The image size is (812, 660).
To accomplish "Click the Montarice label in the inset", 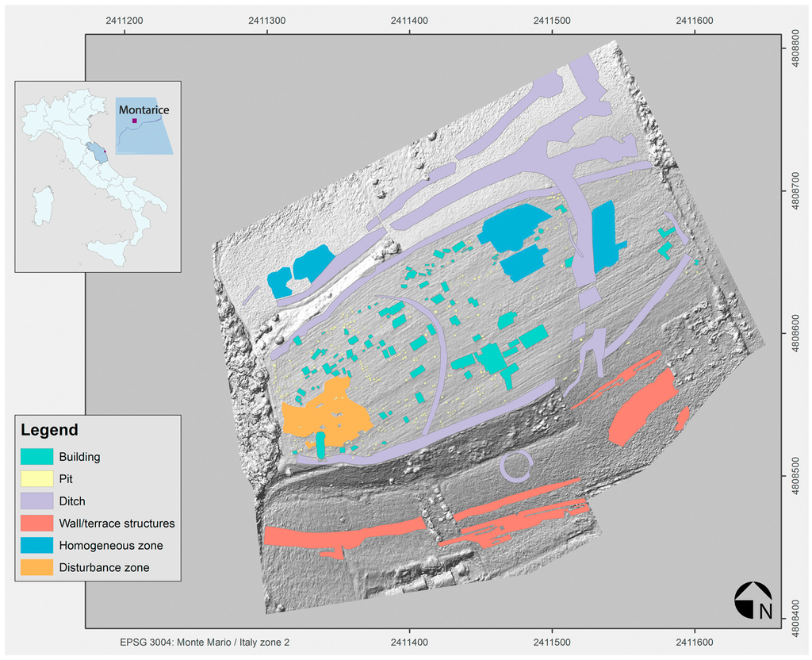I will [144, 109].
